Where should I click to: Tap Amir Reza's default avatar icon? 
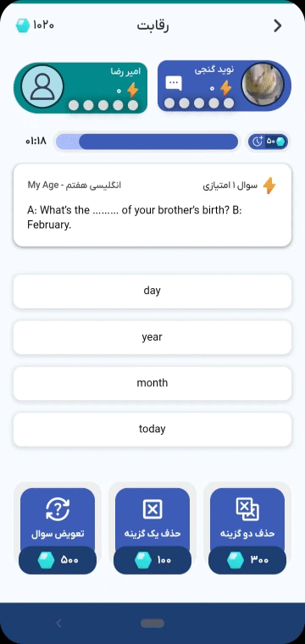click(42, 86)
